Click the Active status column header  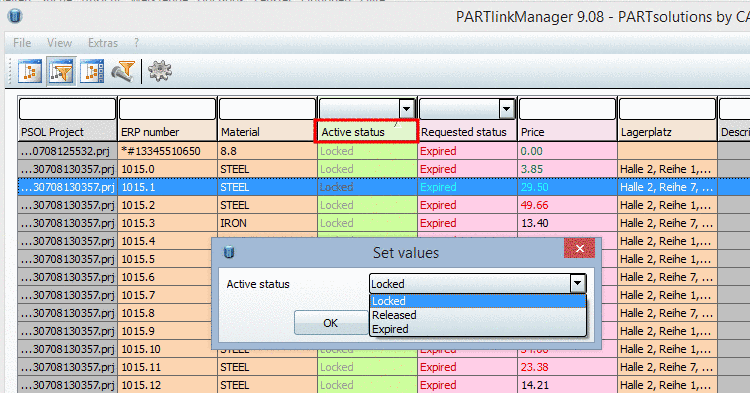366,131
